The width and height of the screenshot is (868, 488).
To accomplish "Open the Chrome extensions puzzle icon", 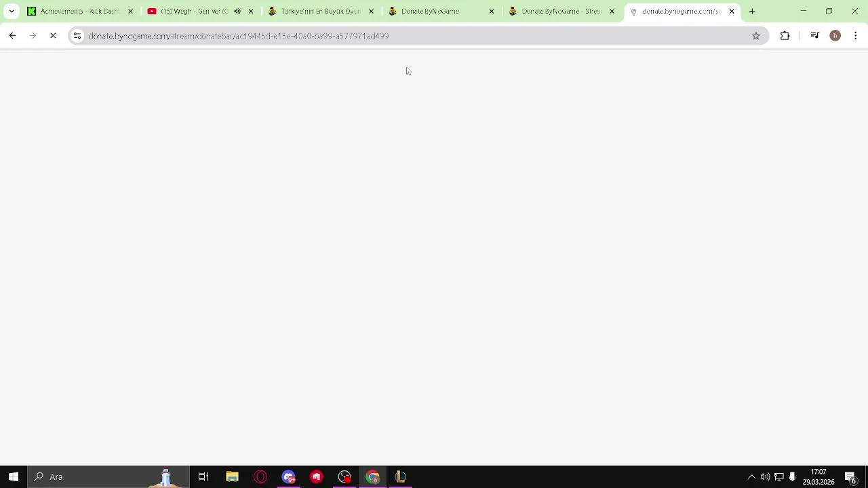I will [785, 35].
